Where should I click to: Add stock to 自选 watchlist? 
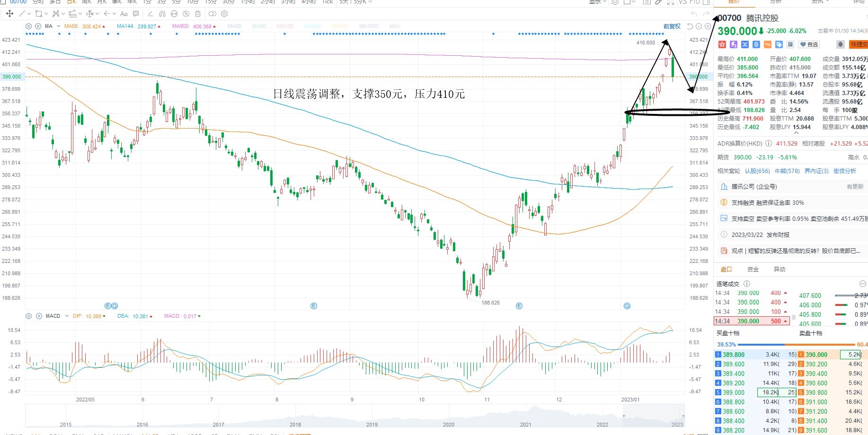tap(809, 44)
